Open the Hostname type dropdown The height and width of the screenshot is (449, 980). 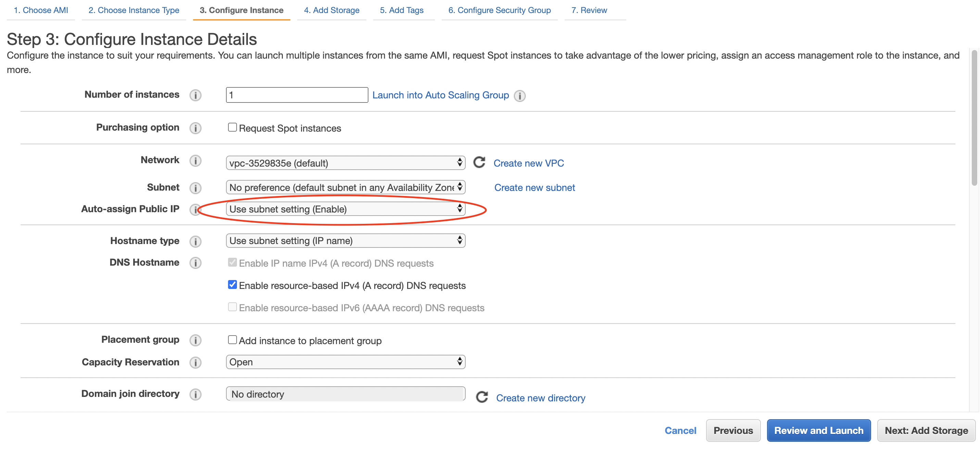point(345,240)
